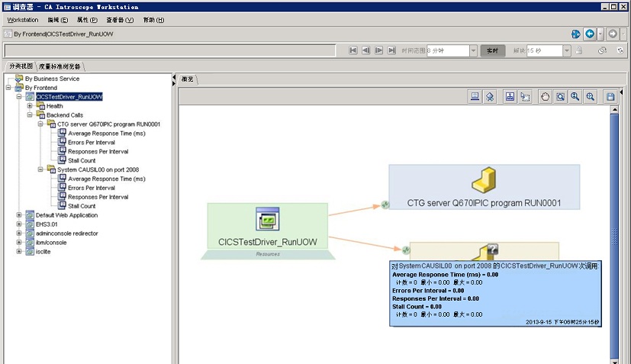Switch to the 度量标准浏览器 tab
Screen dimensions: 631x364
[60, 66]
